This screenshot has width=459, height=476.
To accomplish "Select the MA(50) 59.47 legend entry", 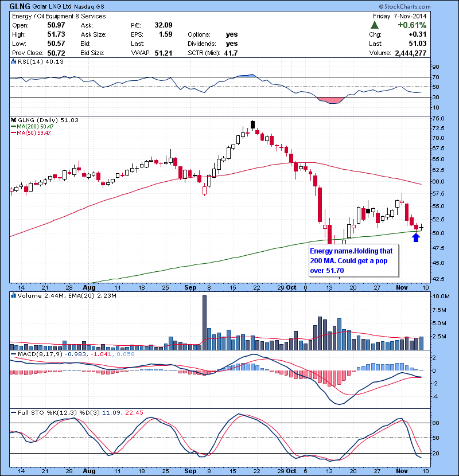I will [x=31, y=133].
